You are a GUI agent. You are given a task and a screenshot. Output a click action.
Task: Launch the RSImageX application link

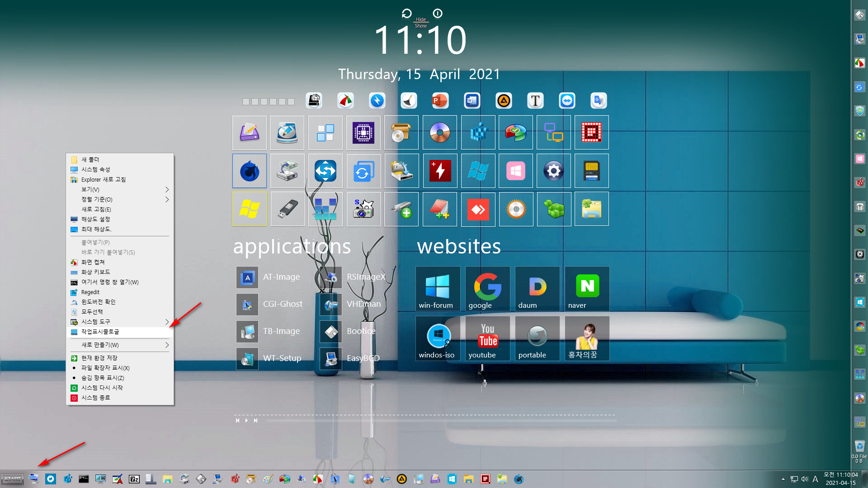coord(353,277)
